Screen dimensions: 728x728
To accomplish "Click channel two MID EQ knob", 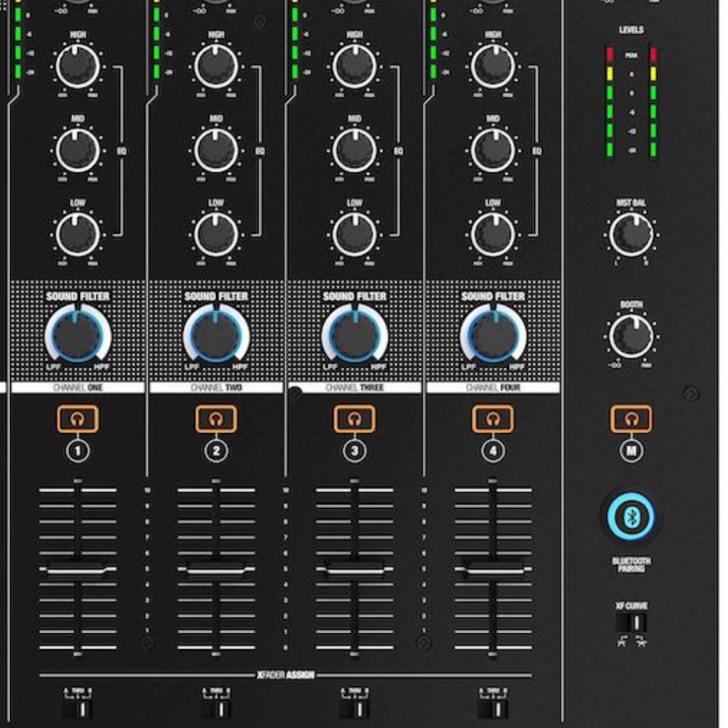I will pos(216,150).
